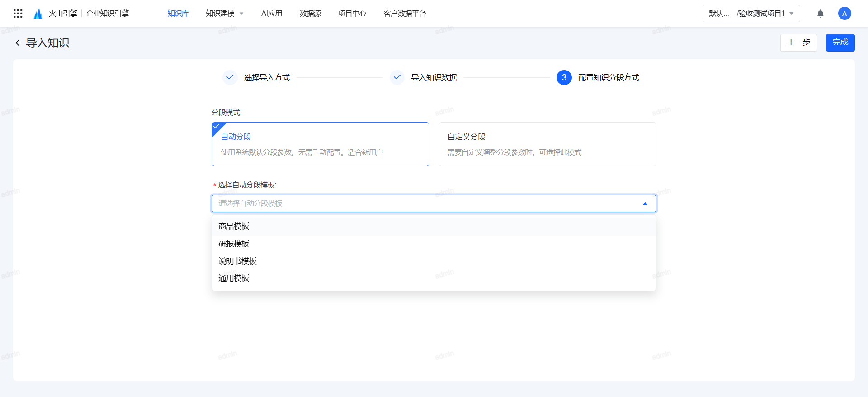Select the 自定义分段 mode card

point(547,144)
